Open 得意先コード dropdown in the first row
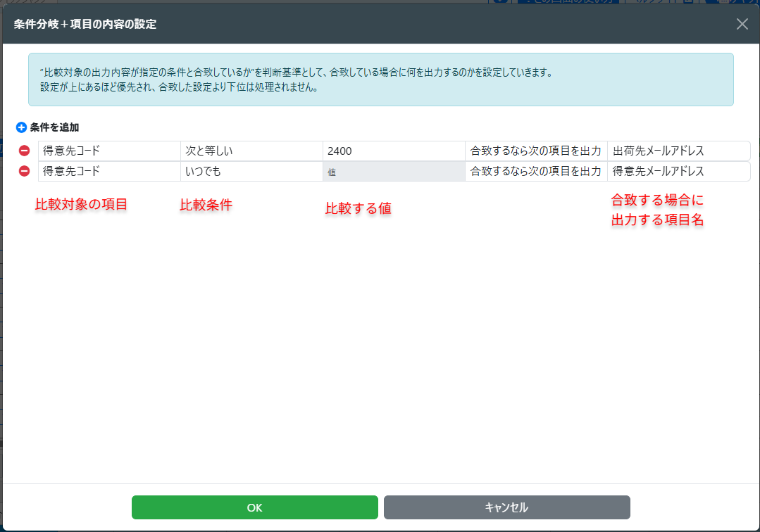 109,151
